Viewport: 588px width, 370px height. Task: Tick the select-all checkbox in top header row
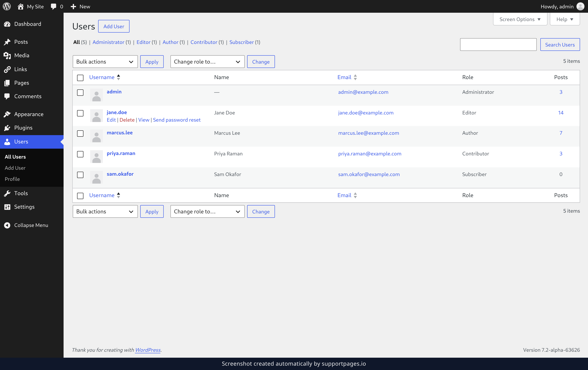(80, 78)
